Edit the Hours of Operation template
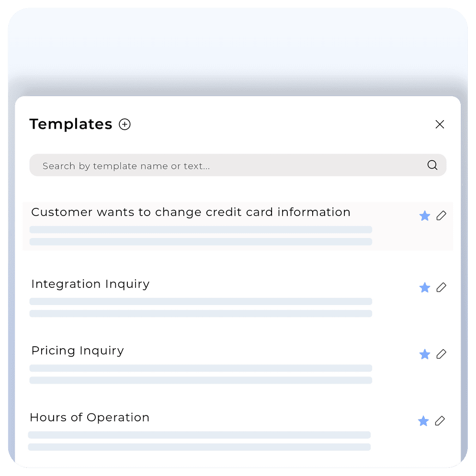Viewport: 476px width, 476px height. 440,421
